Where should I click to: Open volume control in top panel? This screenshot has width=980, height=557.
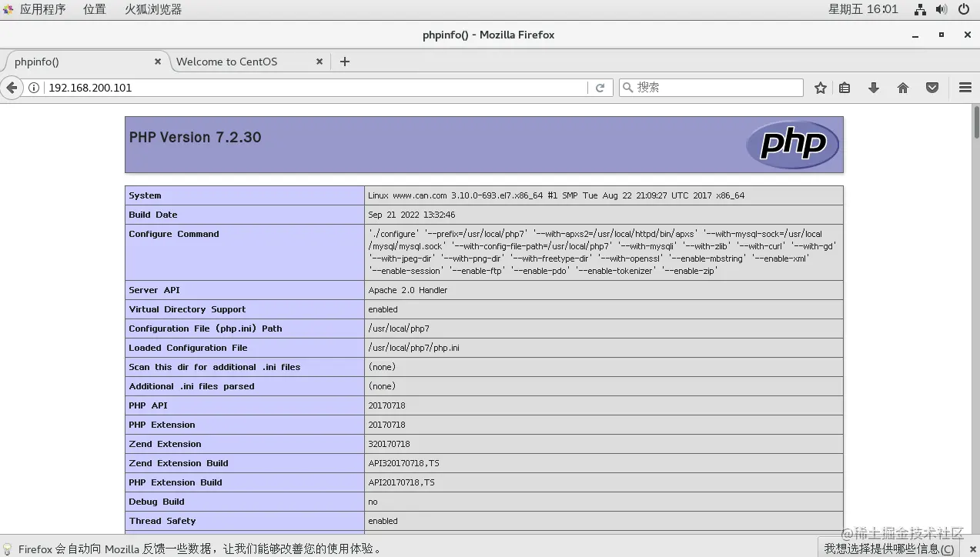(x=942, y=9)
